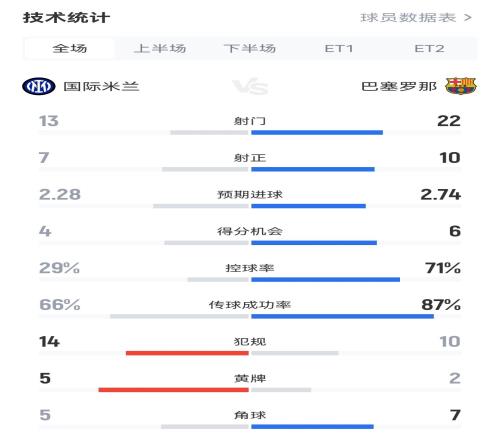Open the 球员数据表 link
The width and height of the screenshot is (500, 440).
408,17
